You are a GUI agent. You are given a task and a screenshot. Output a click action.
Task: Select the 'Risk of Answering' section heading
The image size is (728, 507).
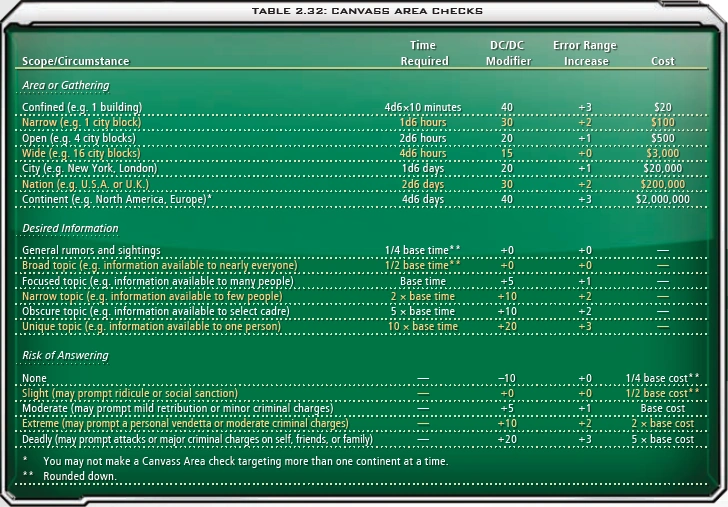click(x=65, y=355)
